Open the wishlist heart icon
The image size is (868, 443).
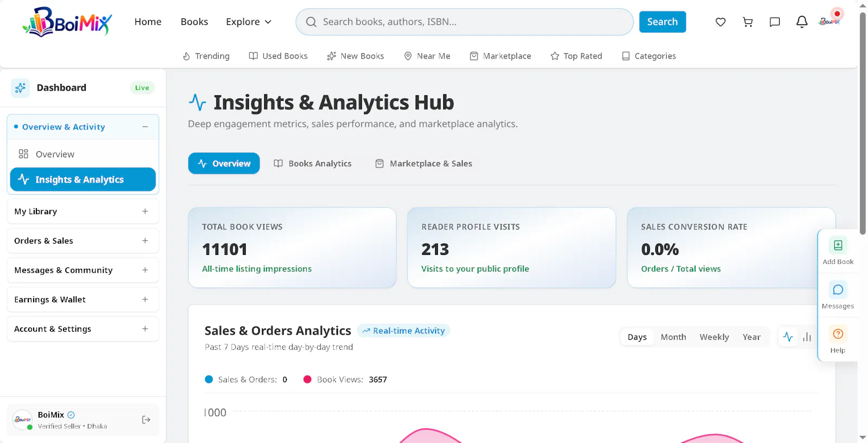pos(720,22)
